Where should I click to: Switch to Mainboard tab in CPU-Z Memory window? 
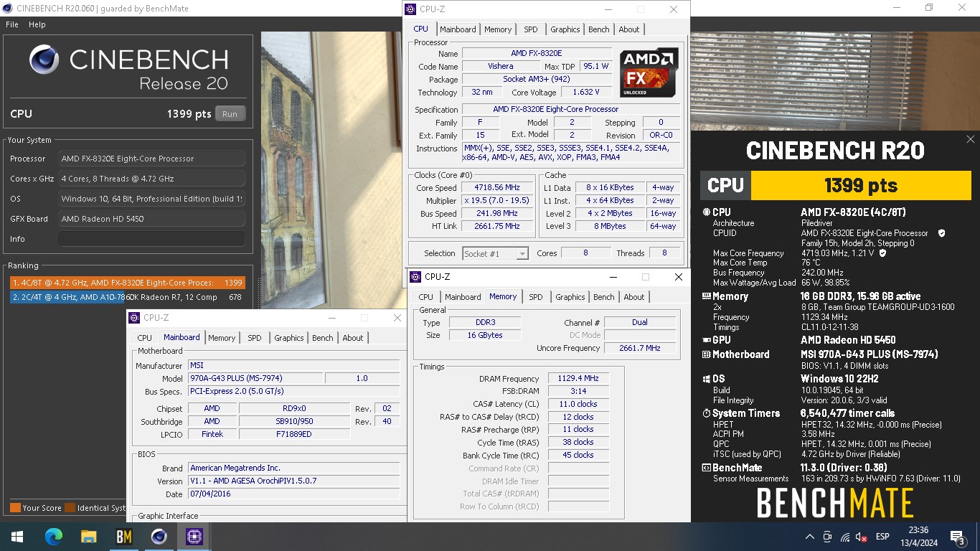click(x=463, y=297)
